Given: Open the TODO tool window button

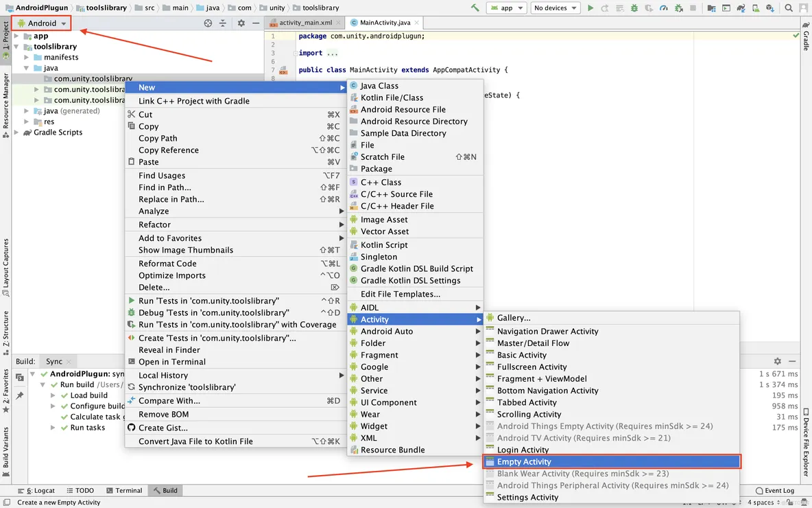Looking at the screenshot, I should point(80,490).
